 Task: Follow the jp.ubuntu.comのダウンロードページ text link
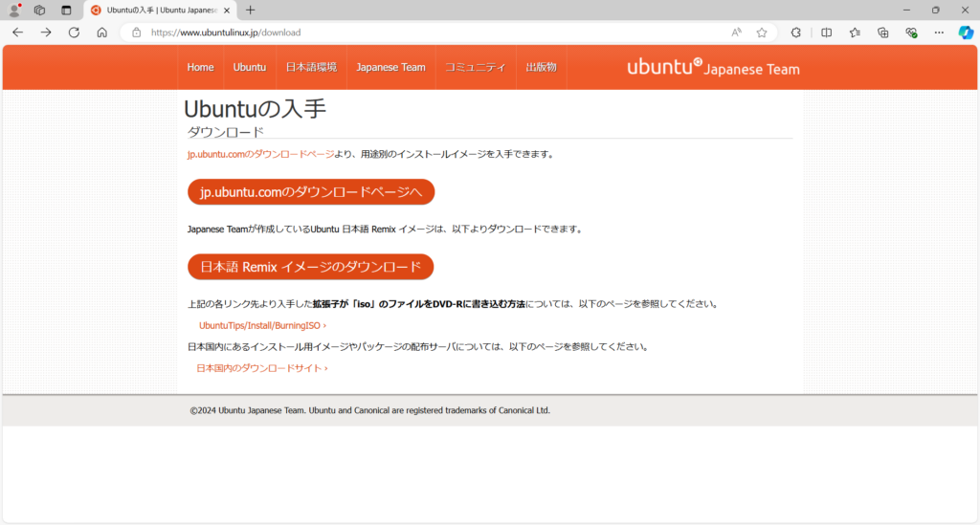tap(260, 154)
